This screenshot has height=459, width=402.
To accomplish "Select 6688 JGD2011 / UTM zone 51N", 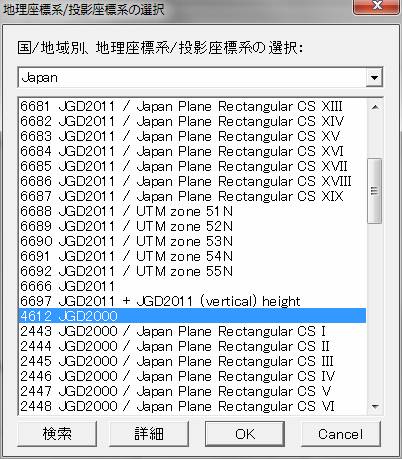I will coord(192,211).
